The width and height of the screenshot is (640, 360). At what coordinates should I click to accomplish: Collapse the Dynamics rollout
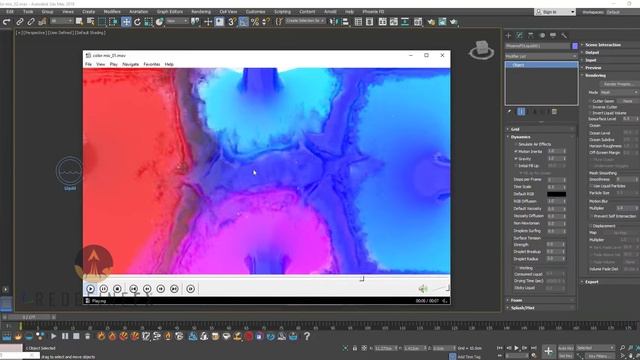coord(541,137)
